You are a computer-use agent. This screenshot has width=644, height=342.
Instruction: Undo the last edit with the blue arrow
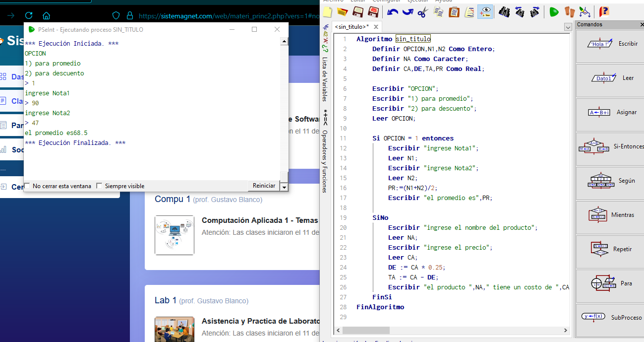[x=393, y=11]
